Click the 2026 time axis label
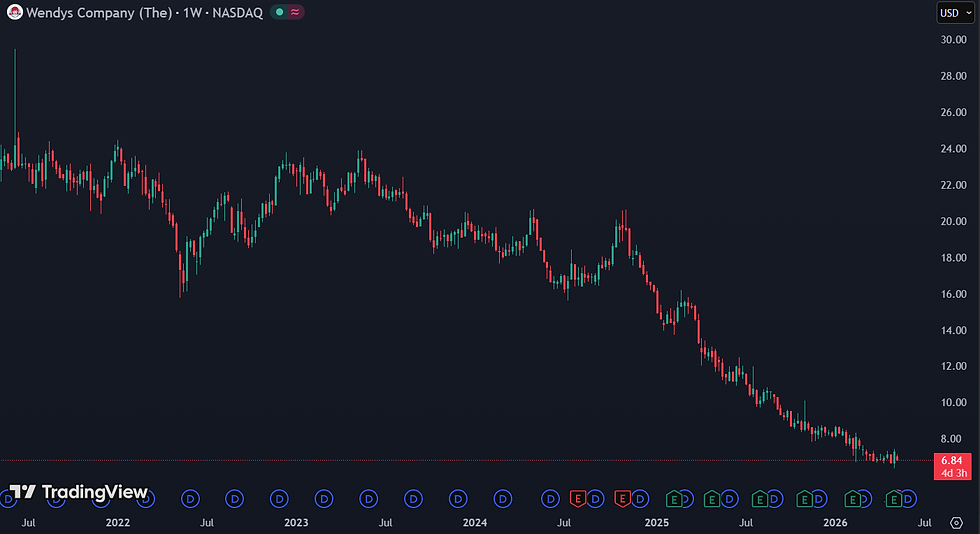980x534 pixels. (835, 523)
